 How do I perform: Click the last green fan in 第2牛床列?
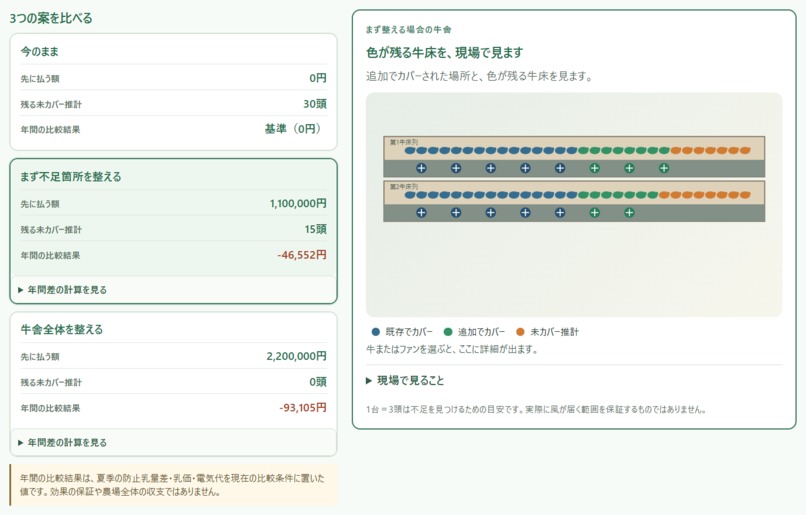click(629, 212)
